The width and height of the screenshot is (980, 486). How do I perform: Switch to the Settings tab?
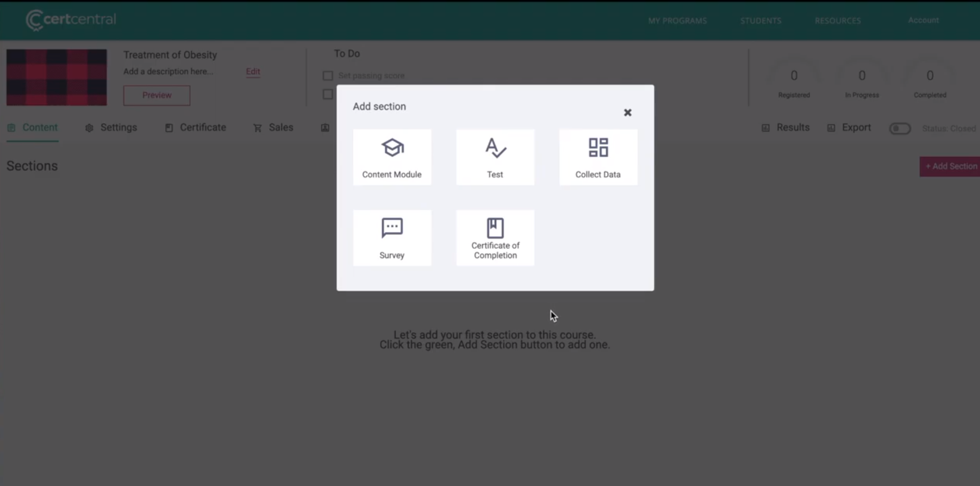point(118,127)
